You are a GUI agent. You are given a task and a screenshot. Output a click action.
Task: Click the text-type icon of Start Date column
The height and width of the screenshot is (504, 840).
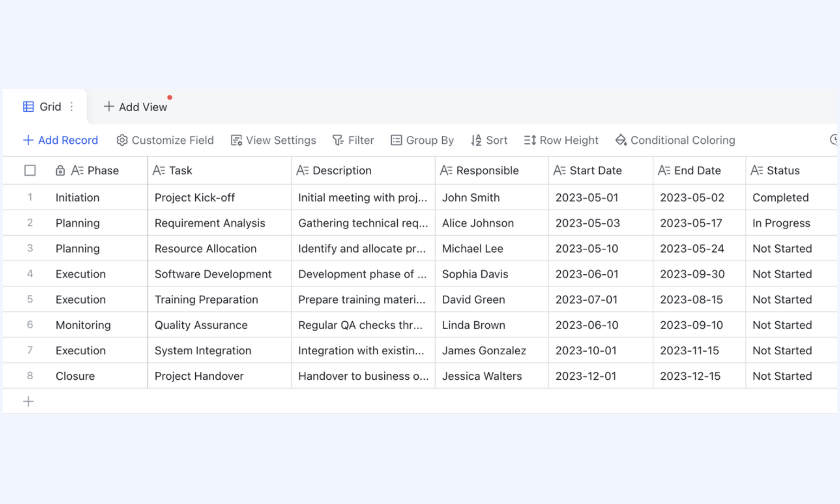[559, 171]
